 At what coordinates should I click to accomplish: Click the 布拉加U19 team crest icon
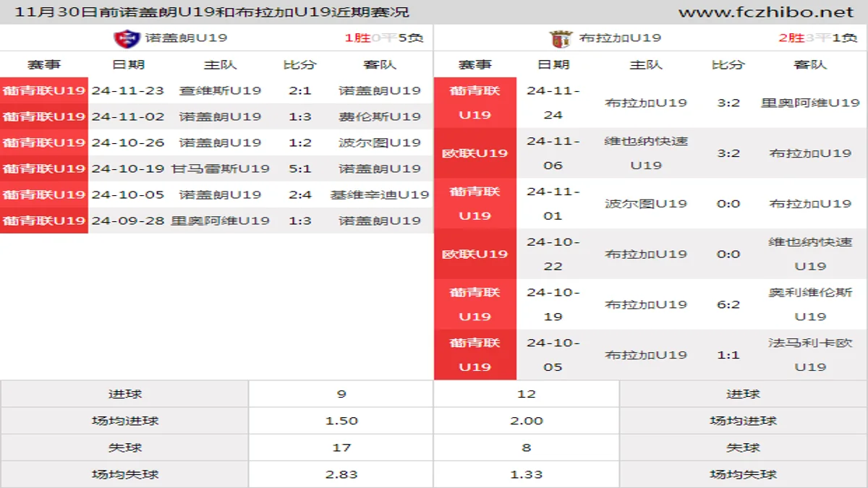[x=561, y=38]
